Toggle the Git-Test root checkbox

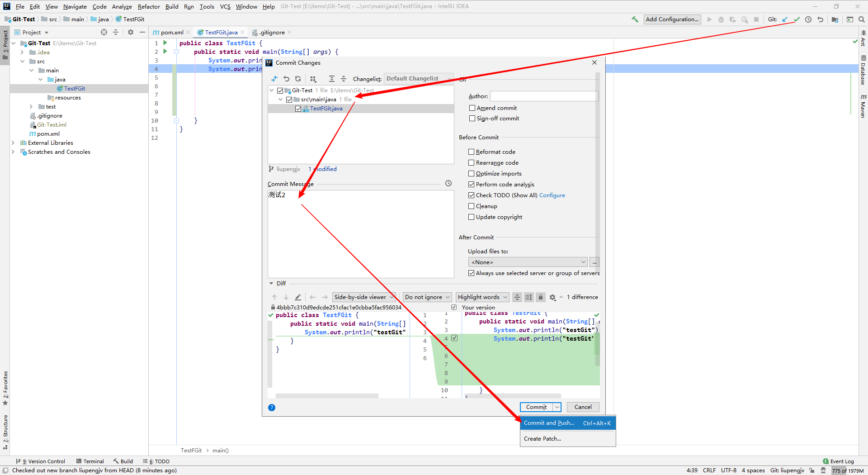(x=280, y=90)
